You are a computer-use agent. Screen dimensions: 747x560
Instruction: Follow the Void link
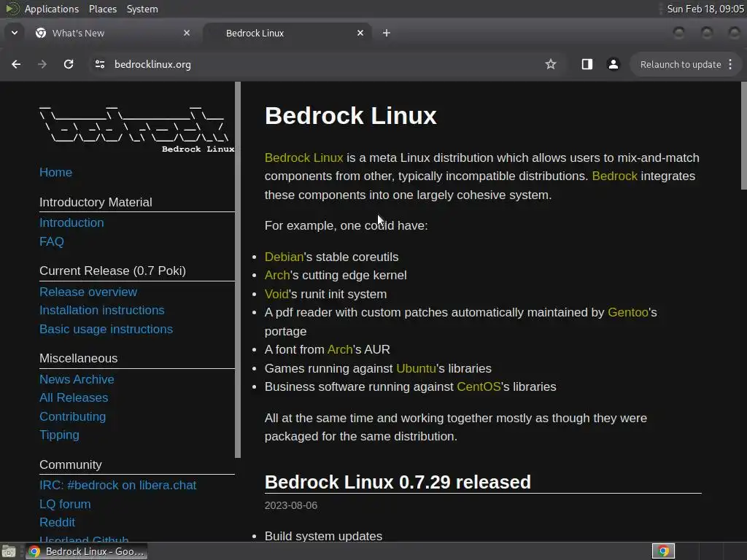coord(276,295)
